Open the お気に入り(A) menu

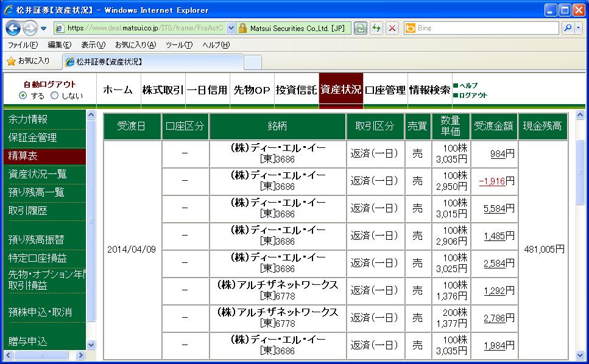pos(135,45)
